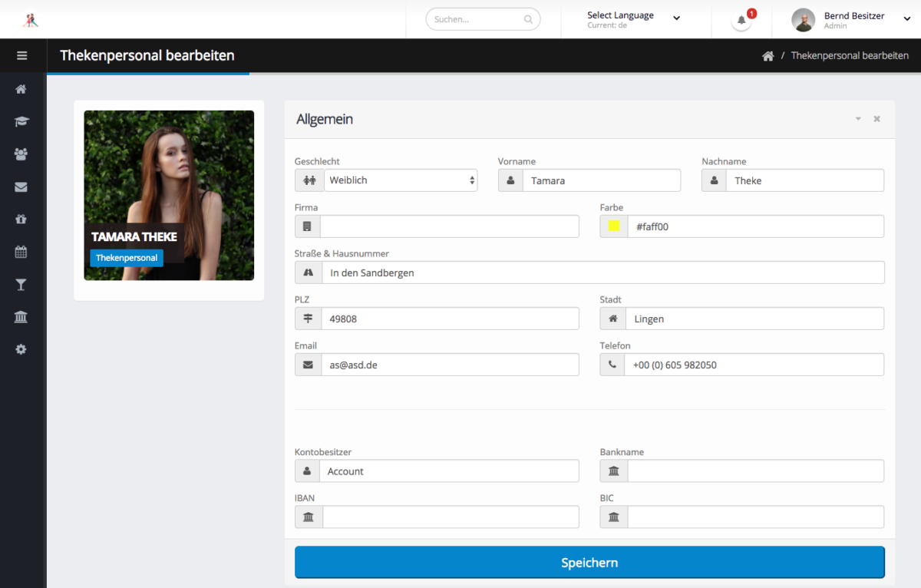Click the Speichern button
The height and width of the screenshot is (588, 921).
(589, 563)
